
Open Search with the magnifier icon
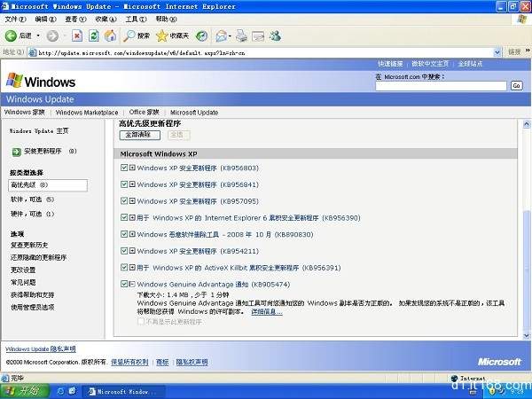[129, 35]
